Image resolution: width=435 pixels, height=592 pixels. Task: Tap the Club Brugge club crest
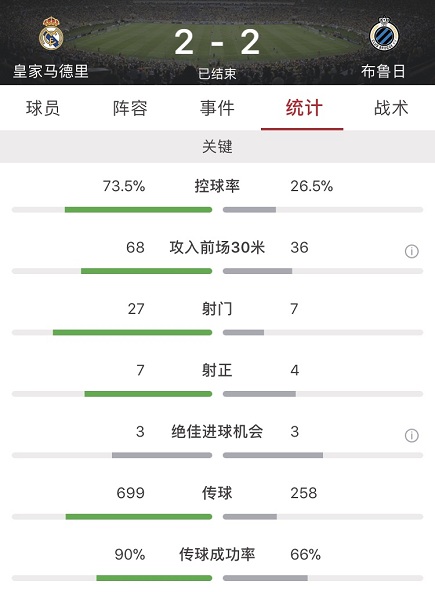[384, 34]
